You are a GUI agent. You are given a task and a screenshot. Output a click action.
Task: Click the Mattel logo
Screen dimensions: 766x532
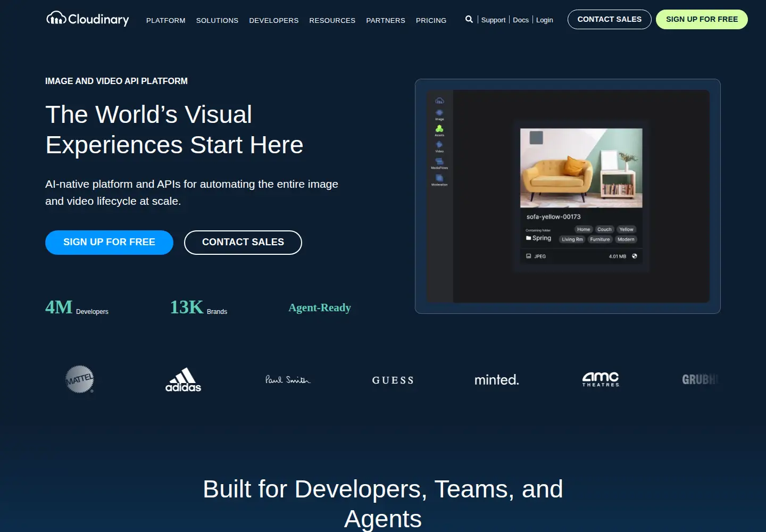pos(80,379)
